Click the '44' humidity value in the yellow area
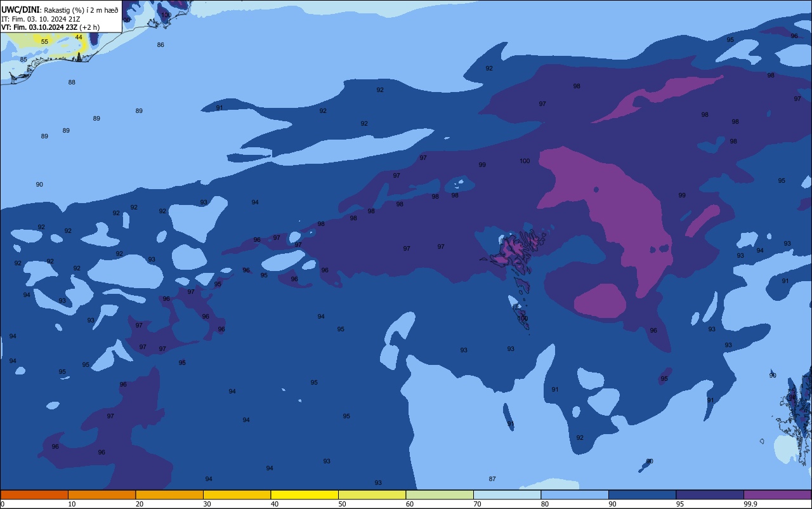 point(79,37)
